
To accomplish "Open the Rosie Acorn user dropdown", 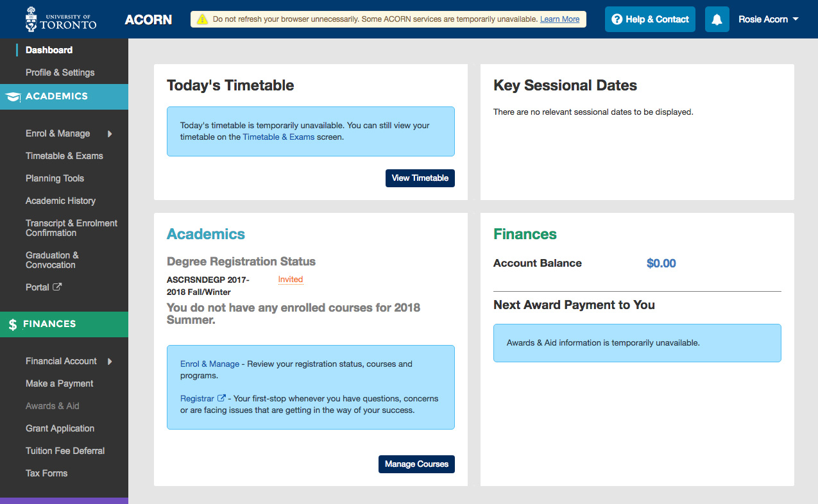I will (x=768, y=19).
